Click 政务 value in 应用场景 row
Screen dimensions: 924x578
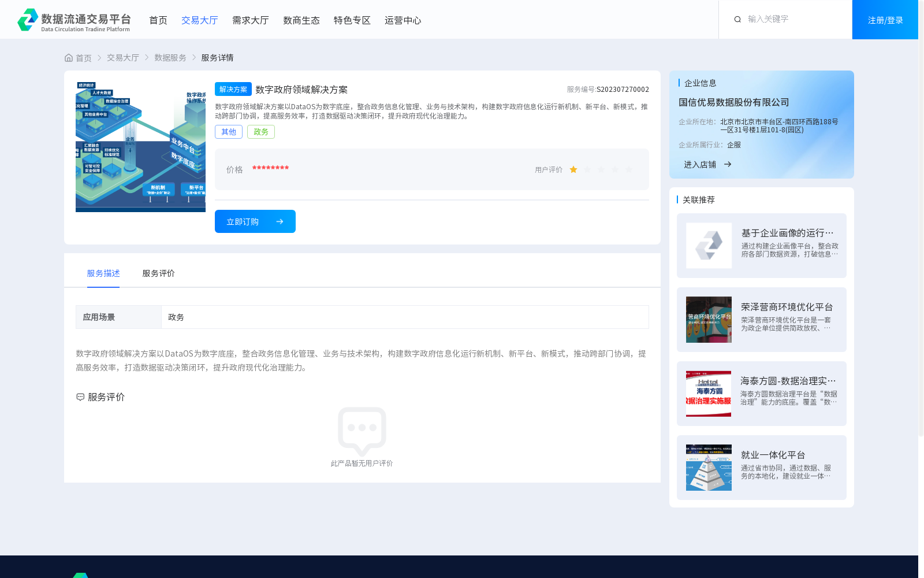click(176, 317)
